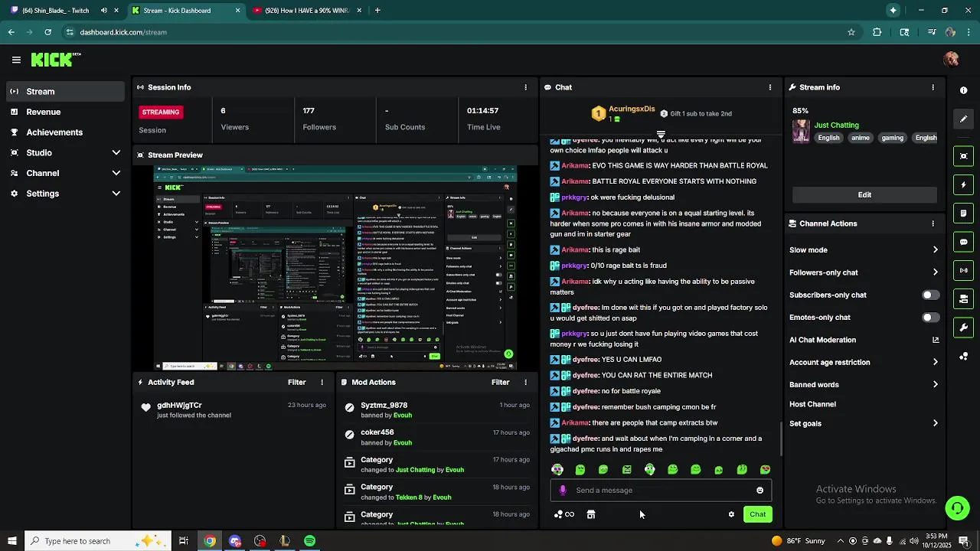The image size is (980, 551).
Task: Collapse the pinned chat leaderboard arrow
Action: pyautogui.click(x=661, y=134)
